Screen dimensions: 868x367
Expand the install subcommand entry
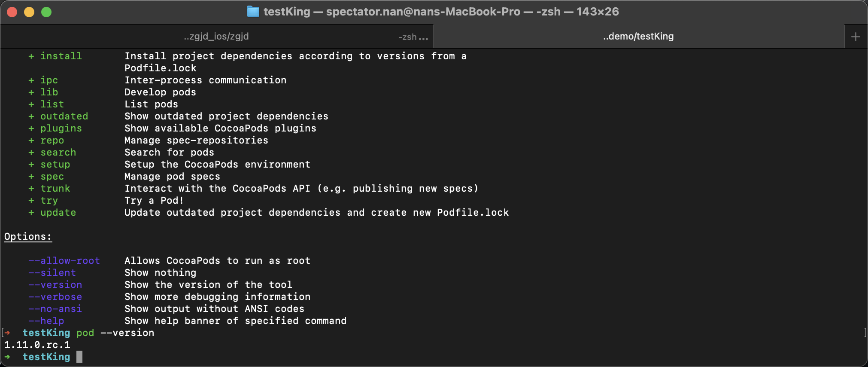pyautogui.click(x=61, y=56)
